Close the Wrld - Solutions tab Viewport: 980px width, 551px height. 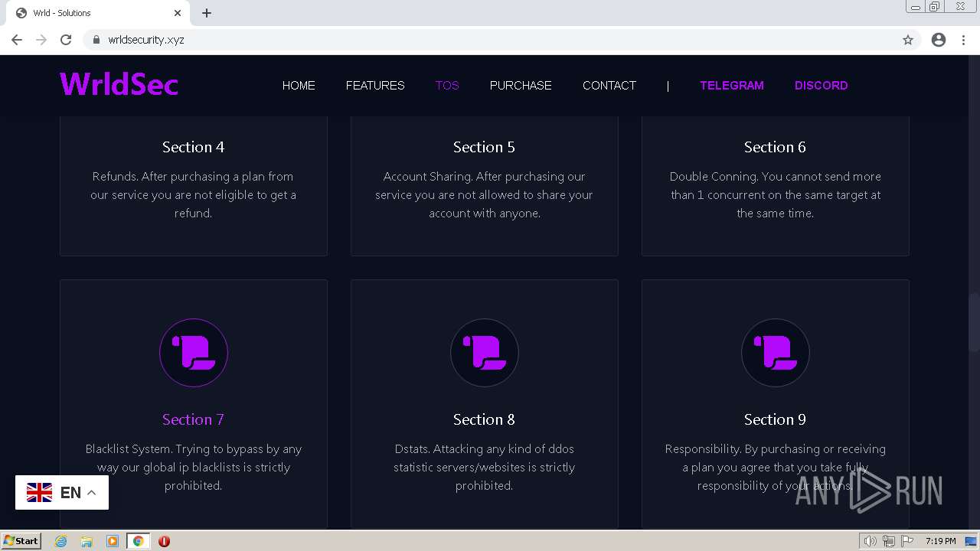tap(178, 13)
